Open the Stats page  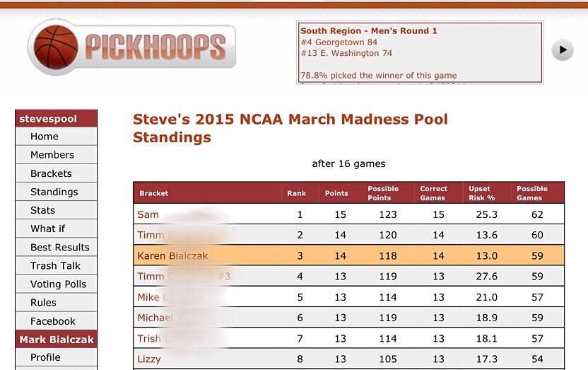(42, 210)
